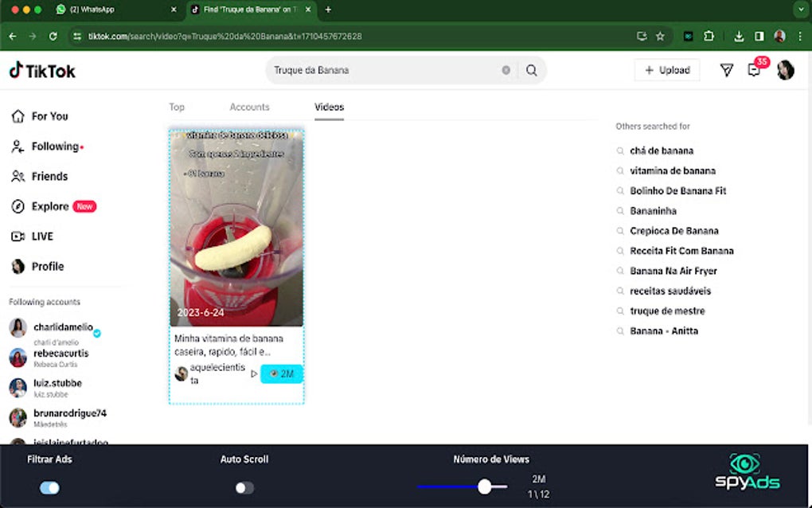The image size is (812, 508).
Task: Open the Receita Fit Com Banana suggestion
Action: (x=681, y=251)
